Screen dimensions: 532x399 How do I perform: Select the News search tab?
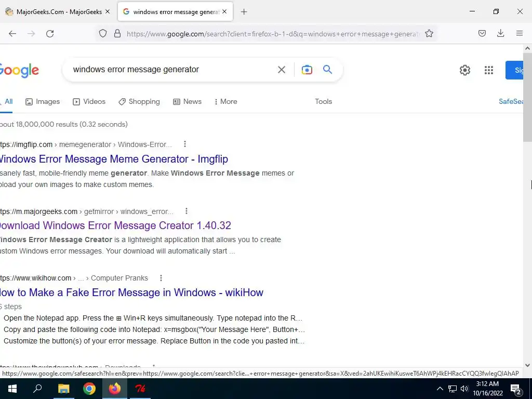(187, 102)
